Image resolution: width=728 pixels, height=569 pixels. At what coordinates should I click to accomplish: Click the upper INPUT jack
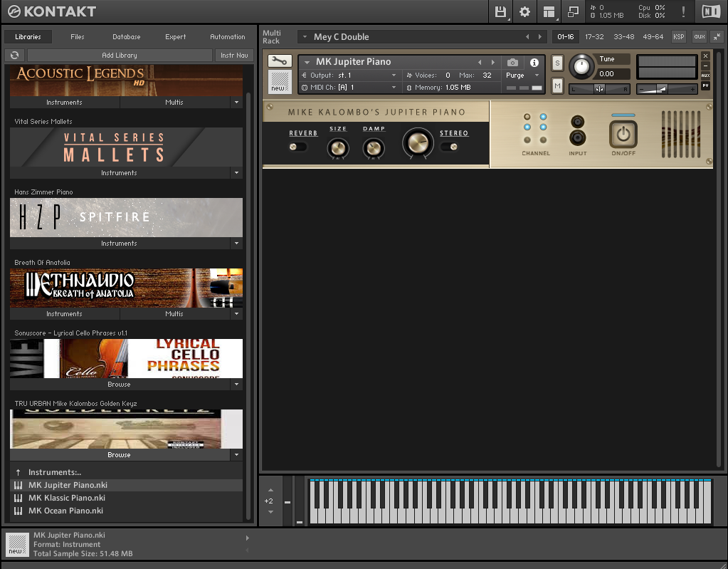[578, 122]
